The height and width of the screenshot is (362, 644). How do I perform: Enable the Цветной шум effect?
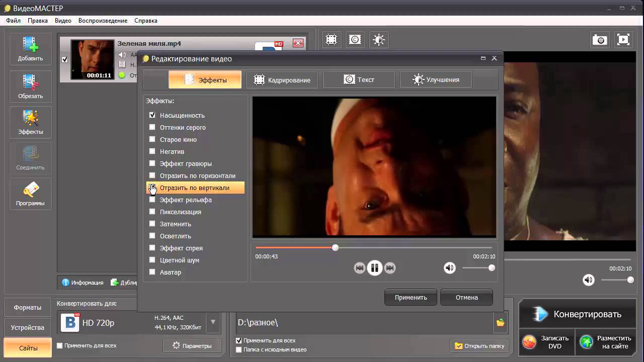[152, 260]
